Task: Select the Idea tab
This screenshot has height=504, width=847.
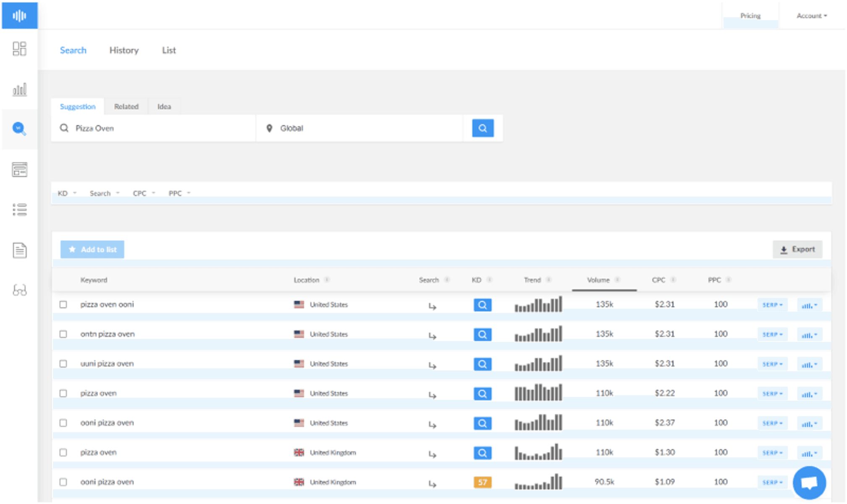Action: [x=164, y=107]
